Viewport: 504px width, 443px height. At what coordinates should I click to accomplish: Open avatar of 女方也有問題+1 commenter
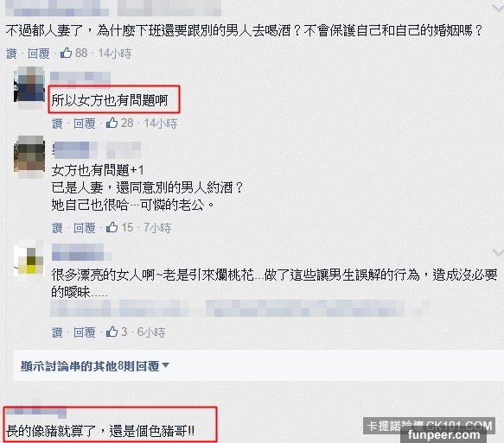point(29,157)
